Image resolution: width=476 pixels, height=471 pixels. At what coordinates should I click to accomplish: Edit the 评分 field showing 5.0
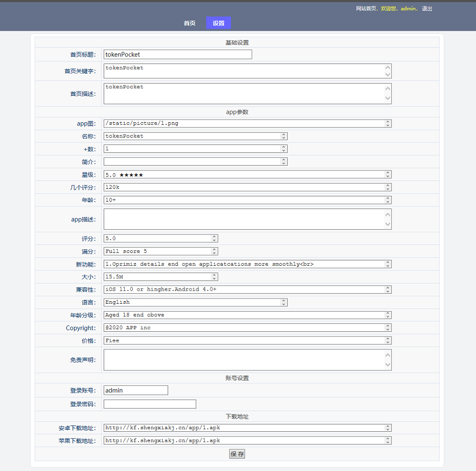pos(161,238)
